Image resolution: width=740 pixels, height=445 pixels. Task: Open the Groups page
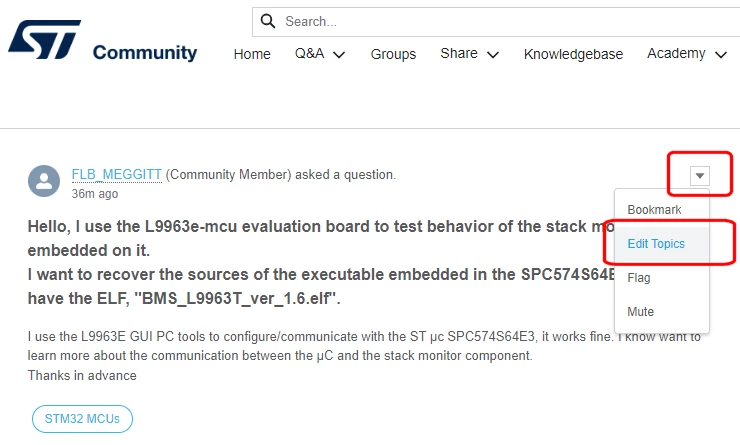393,54
